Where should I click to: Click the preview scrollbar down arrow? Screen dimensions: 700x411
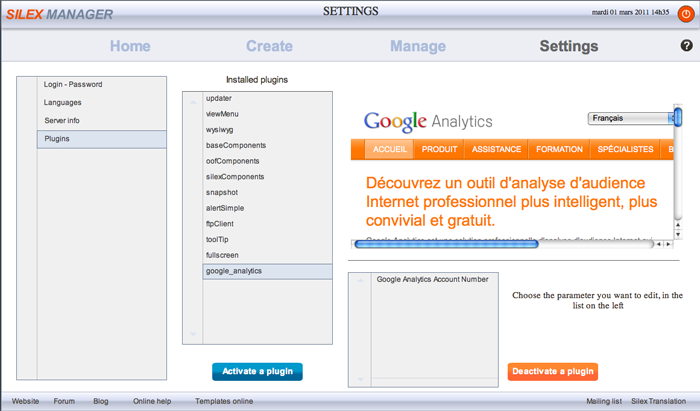click(678, 234)
